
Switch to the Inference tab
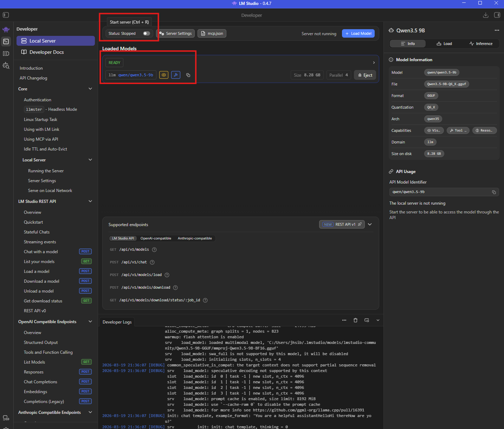click(481, 44)
